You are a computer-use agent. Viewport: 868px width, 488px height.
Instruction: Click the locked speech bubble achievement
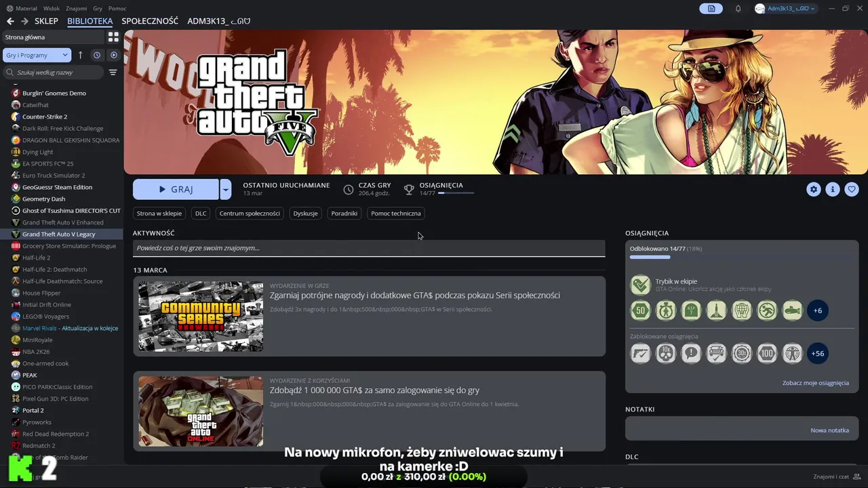tap(691, 353)
